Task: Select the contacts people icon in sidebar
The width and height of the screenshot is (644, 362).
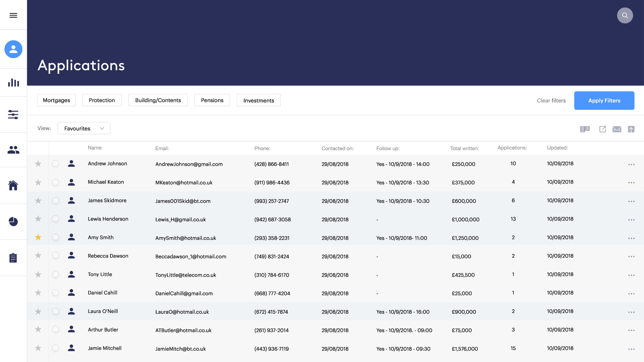Action: pos(13,150)
